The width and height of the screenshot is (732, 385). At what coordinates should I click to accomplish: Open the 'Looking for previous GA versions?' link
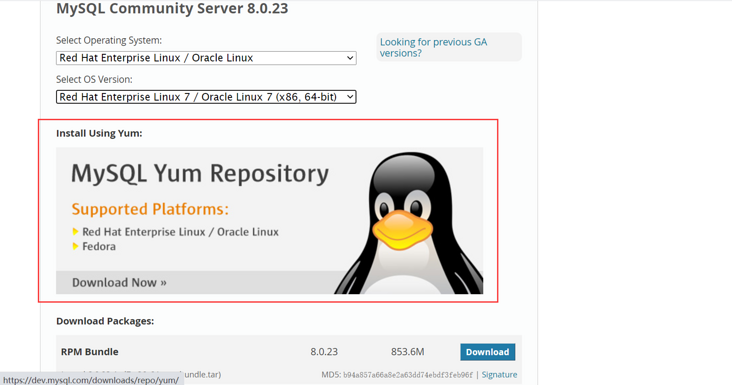click(433, 47)
